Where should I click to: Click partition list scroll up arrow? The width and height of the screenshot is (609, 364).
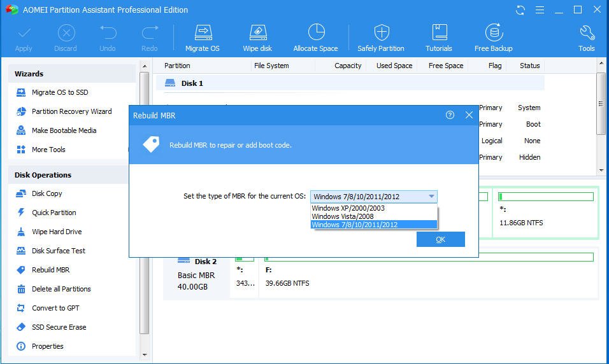point(601,63)
